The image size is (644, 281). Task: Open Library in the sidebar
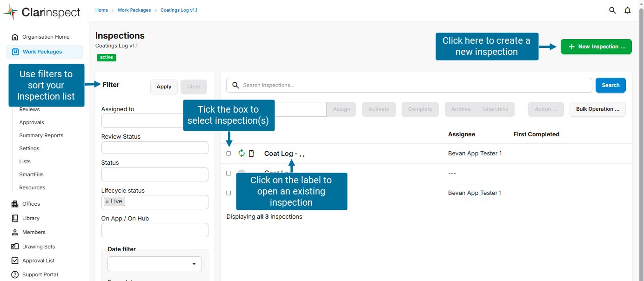31,218
